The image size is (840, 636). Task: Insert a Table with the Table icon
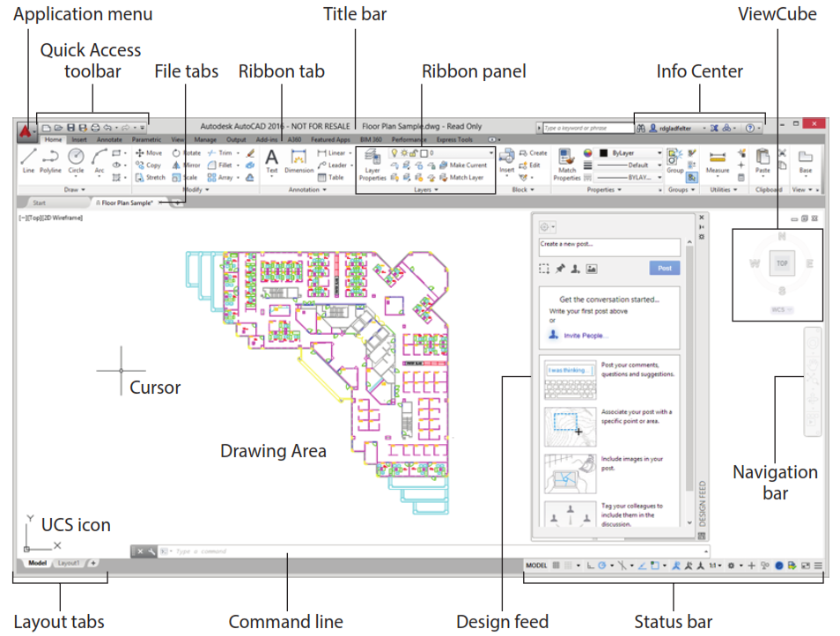tap(321, 177)
